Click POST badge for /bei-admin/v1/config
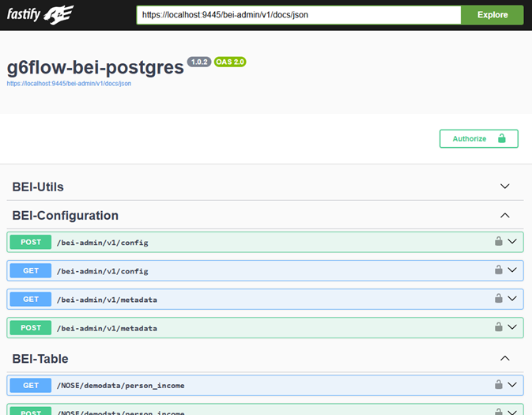This screenshot has width=532, height=415. click(x=31, y=242)
